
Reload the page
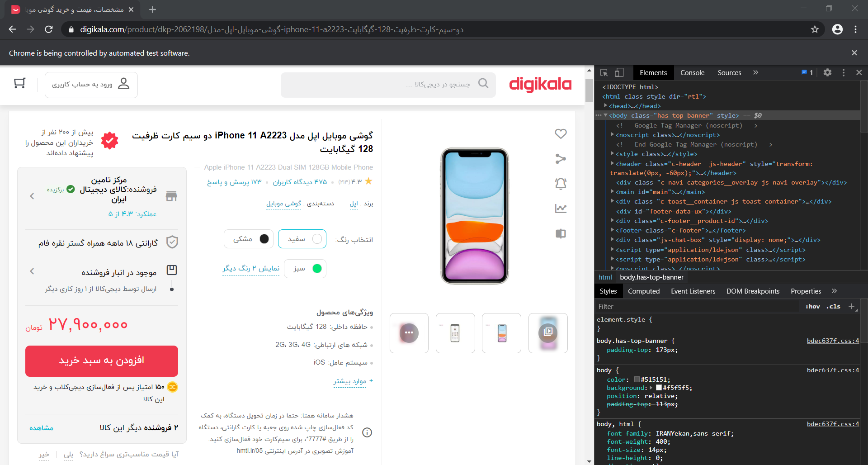coord(49,29)
